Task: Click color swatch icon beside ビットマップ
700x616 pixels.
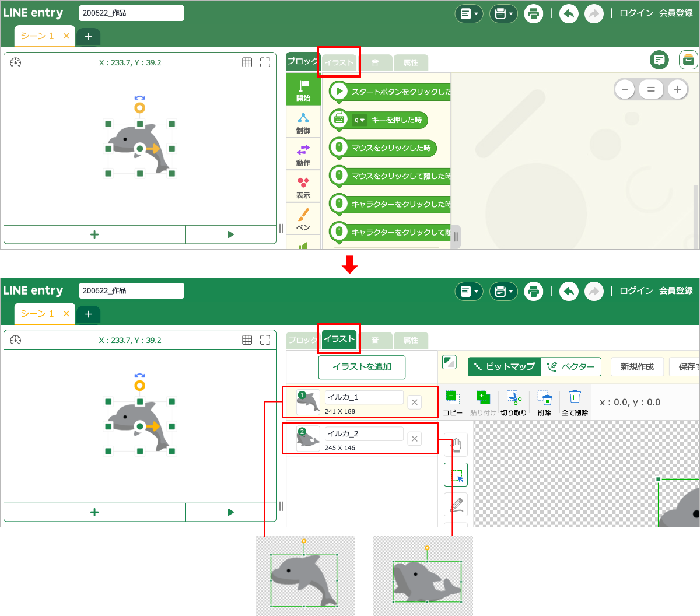Action: pyautogui.click(x=449, y=362)
